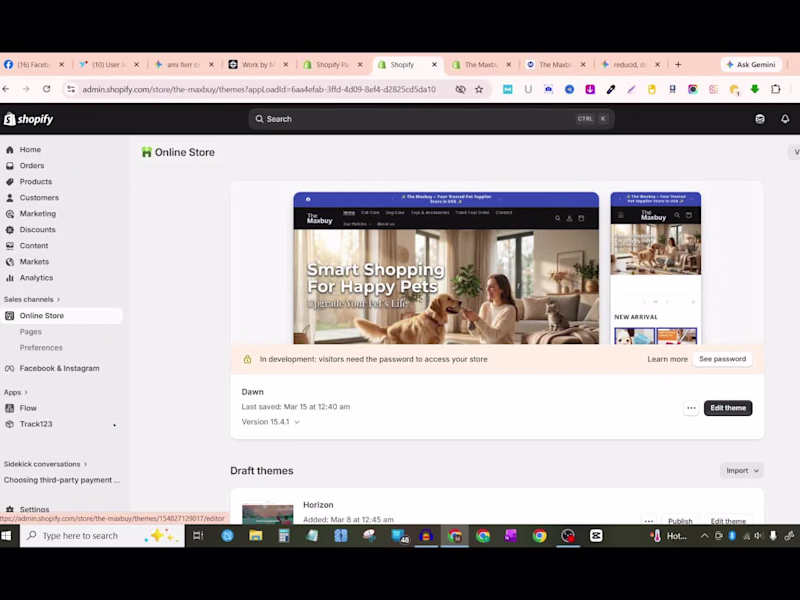Click the Track123 app icon

[10, 424]
